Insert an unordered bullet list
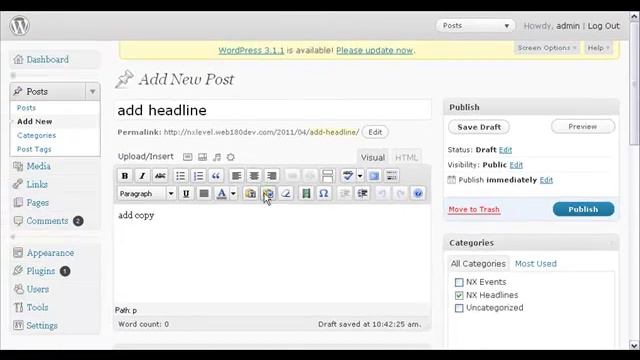 click(180, 176)
